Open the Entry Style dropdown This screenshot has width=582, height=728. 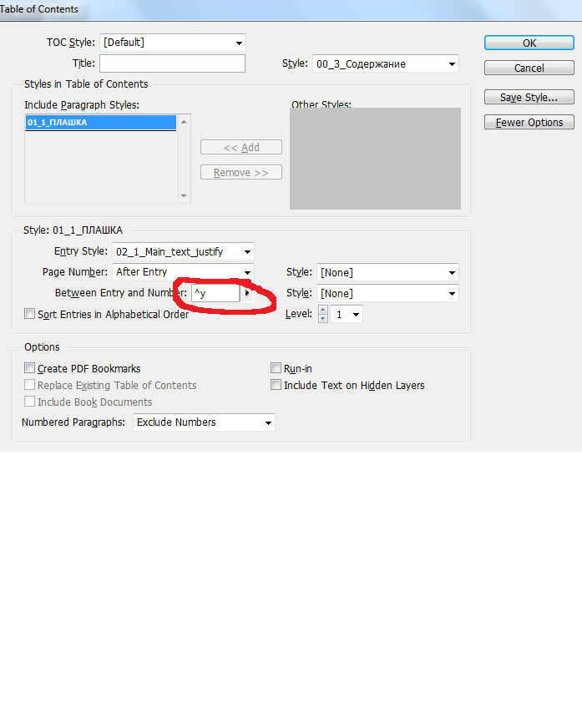coord(183,251)
